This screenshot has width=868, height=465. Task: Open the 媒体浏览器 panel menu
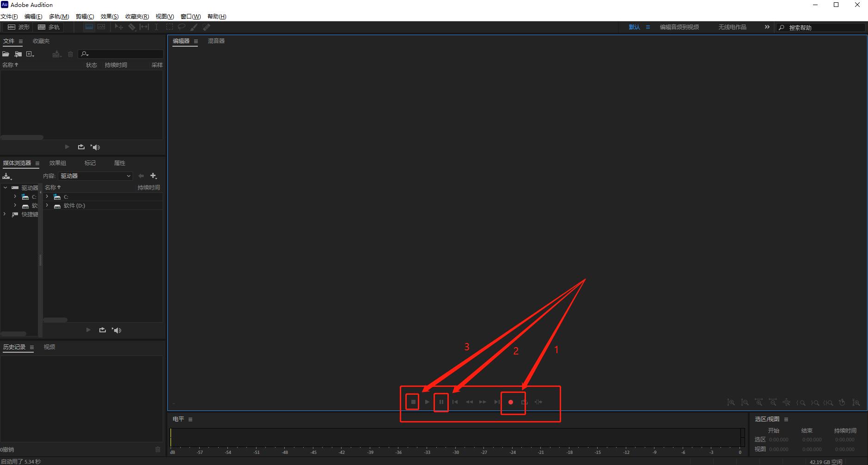(x=37, y=163)
